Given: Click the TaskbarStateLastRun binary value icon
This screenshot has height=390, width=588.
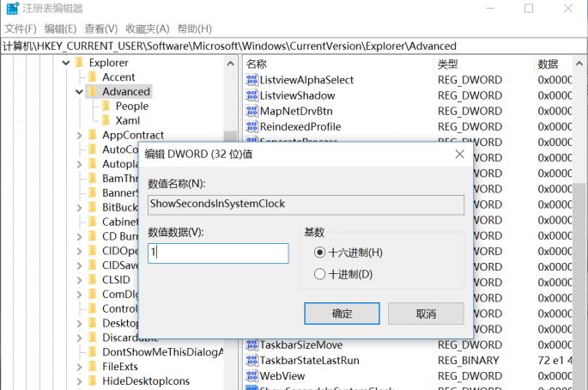Looking at the screenshot, I should 252,360.
